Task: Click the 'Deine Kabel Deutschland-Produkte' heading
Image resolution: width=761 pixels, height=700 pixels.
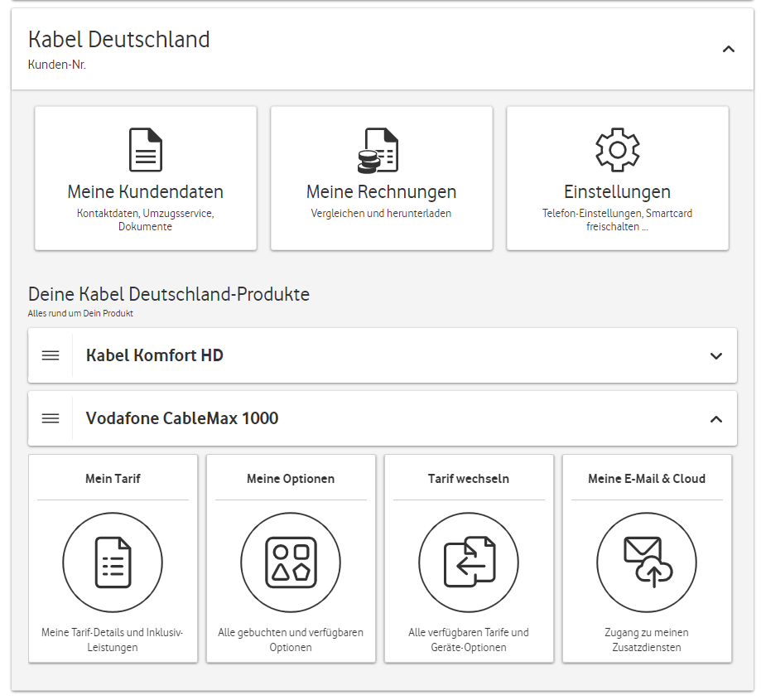Action: (169, 294)
